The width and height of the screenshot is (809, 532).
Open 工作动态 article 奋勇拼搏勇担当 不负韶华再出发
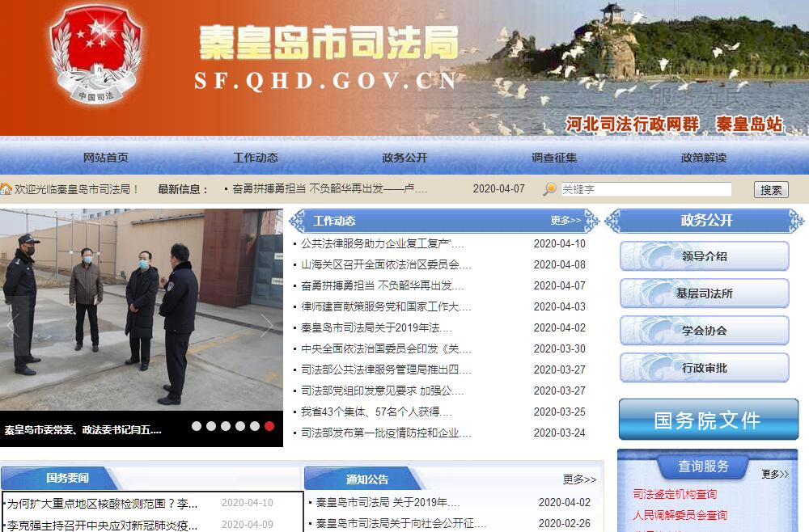tap(383, 285)
